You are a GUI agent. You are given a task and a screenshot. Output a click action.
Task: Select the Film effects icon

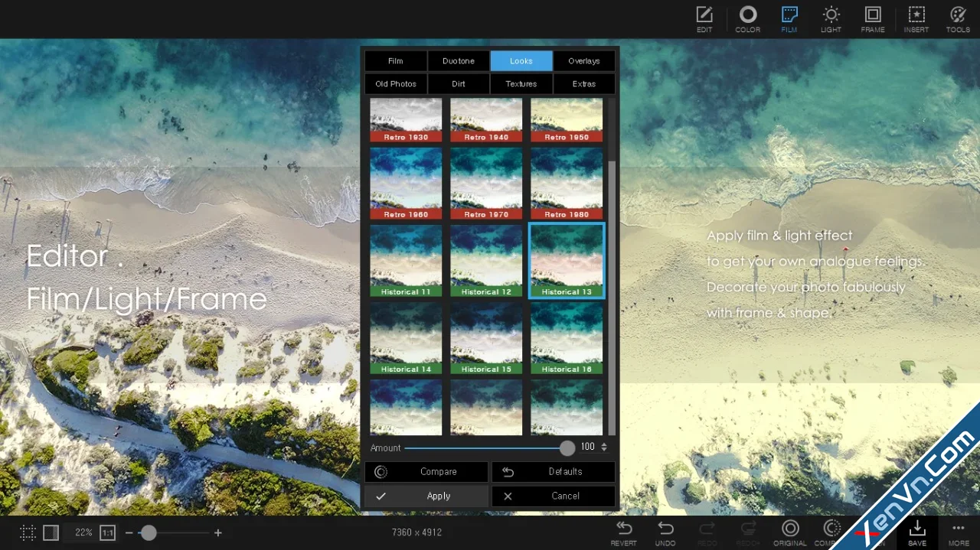pyautogui.click(x=789, y=19)
